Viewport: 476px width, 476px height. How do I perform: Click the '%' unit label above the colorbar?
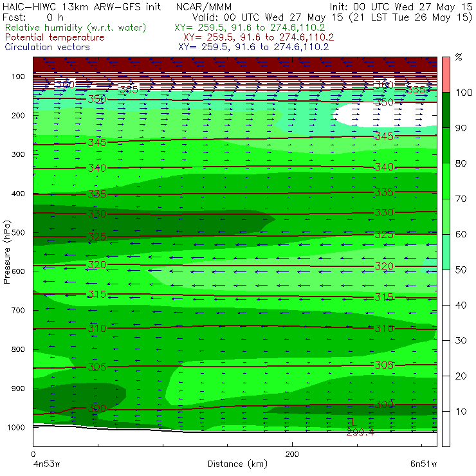click(459, 57)
